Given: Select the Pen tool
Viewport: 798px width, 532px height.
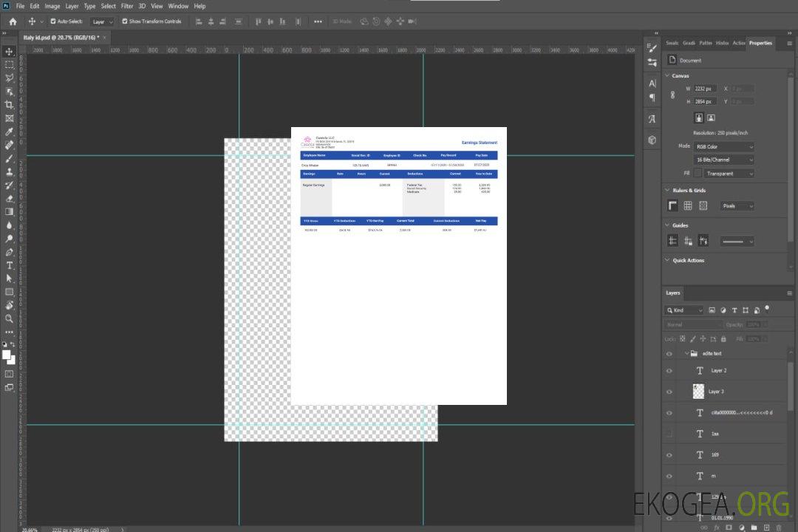Looking at the screenshot, I should point(9,252).
